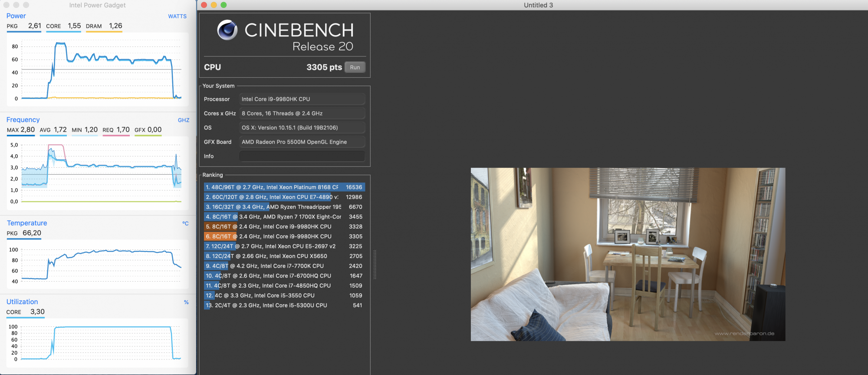The width and height of the screenshot is (868, 375).
Task: Click AVG frequency value 1,72
Action: tap(60, 130)
